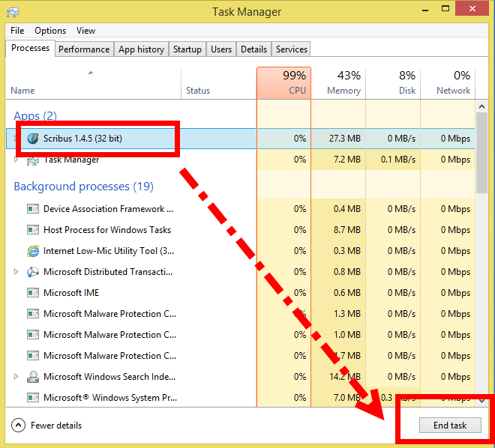Image resolution: width=495 pixels, height=448 pixels.
Task: Sort processes by CPU column header
Action: point(283,83)
